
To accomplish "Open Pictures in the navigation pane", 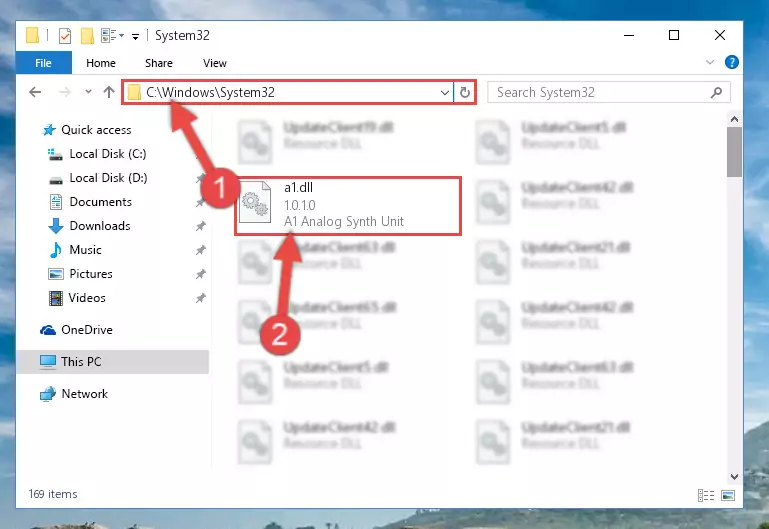I will click(91, 274).
